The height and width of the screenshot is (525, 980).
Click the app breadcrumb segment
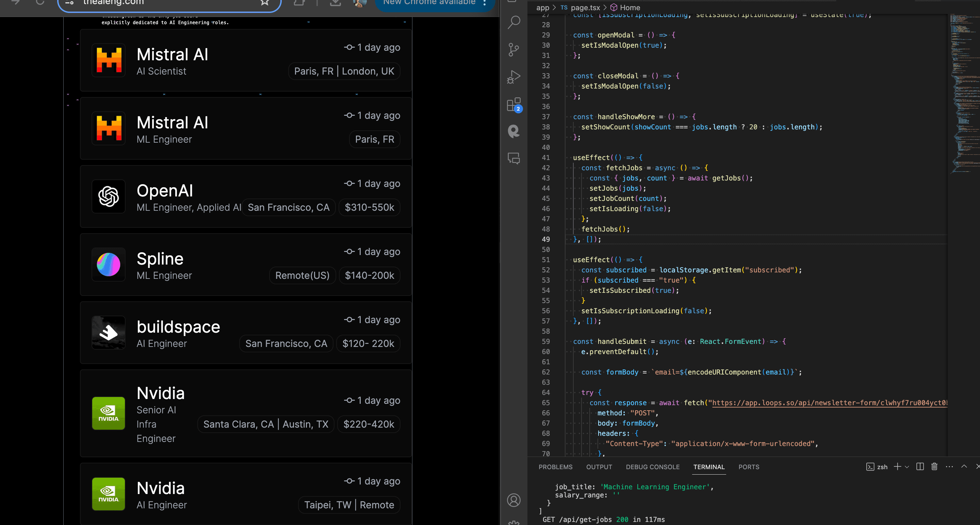point(542,7)
